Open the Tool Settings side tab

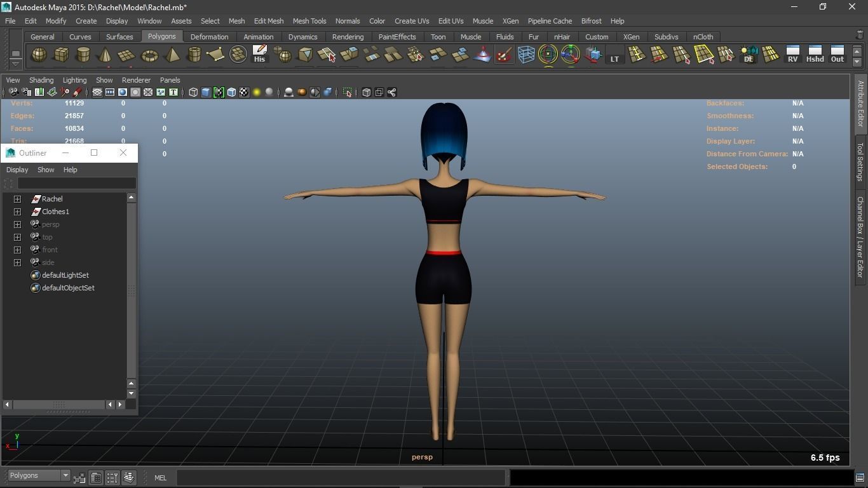pos(860,161)
